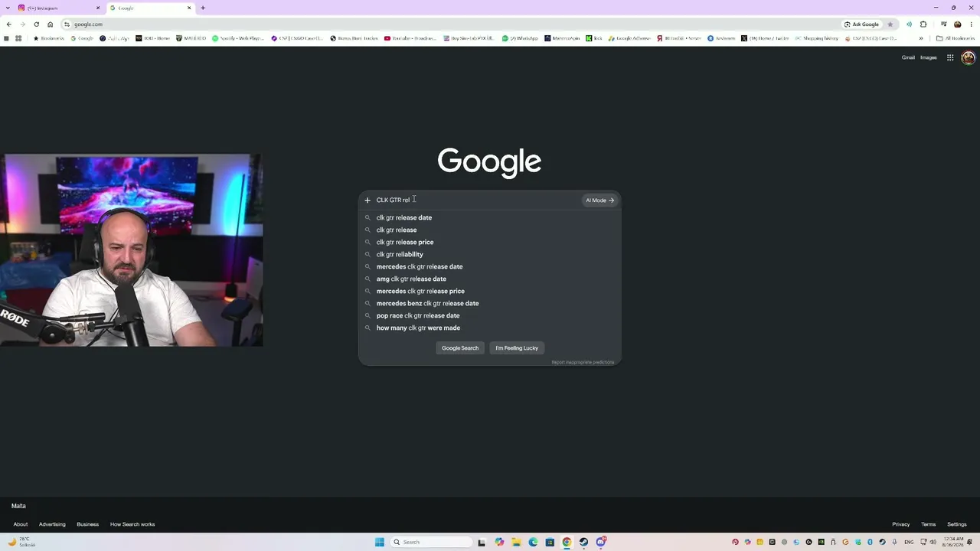Bookmark this page with the star icon
980x551 pixels.
coord(890,24)
